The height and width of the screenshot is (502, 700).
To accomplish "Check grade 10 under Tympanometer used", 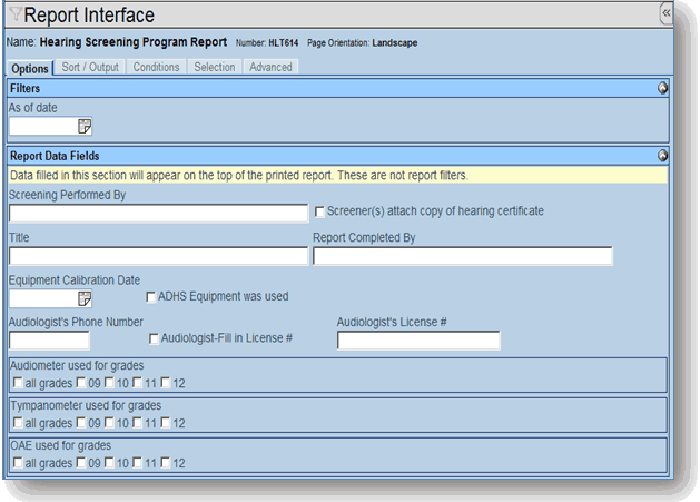I will (x=109, y=422).
